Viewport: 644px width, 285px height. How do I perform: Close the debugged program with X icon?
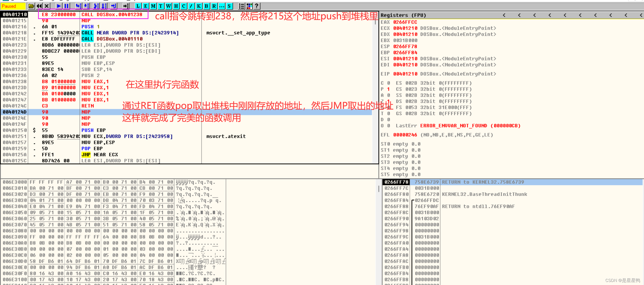pyautogui.click(x=47, y=6)
